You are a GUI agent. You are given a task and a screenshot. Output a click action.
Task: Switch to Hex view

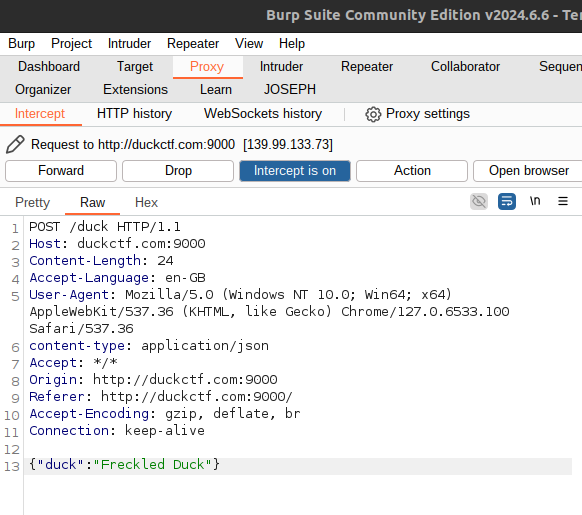click(146, 203)
